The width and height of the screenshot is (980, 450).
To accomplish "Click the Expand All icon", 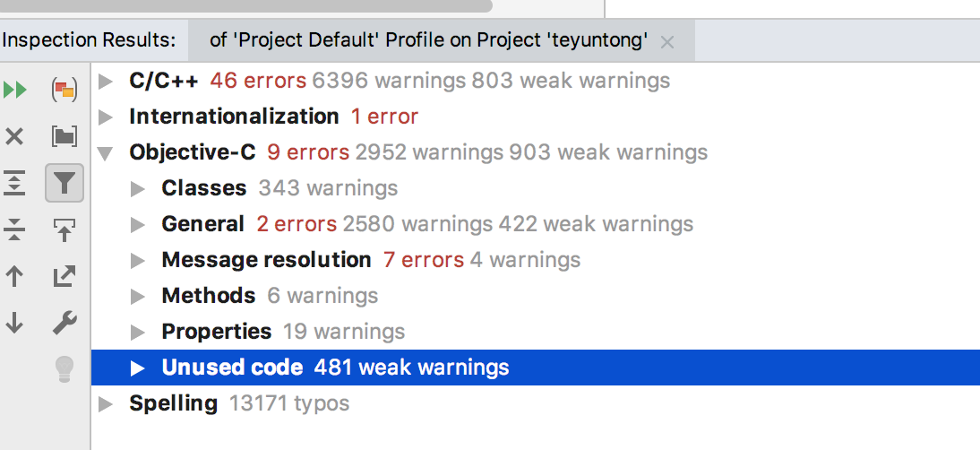I will point(15,184).
